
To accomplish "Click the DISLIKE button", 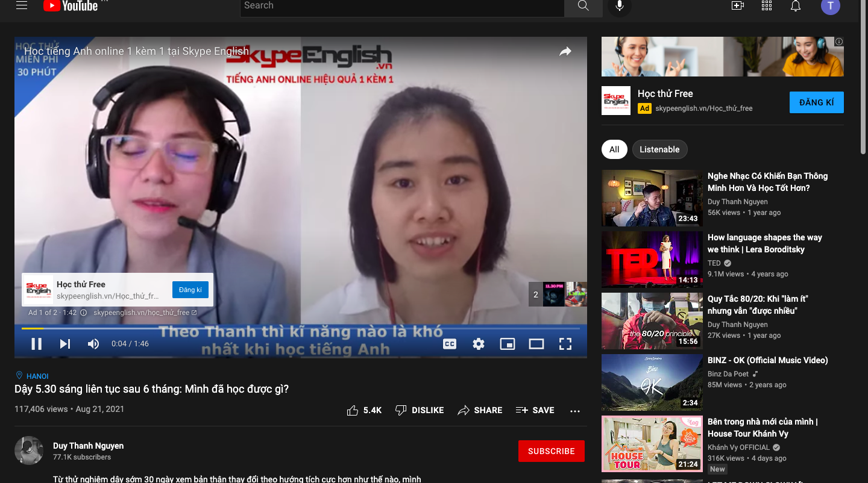I will pyautogui.click(x=420, y=410).
